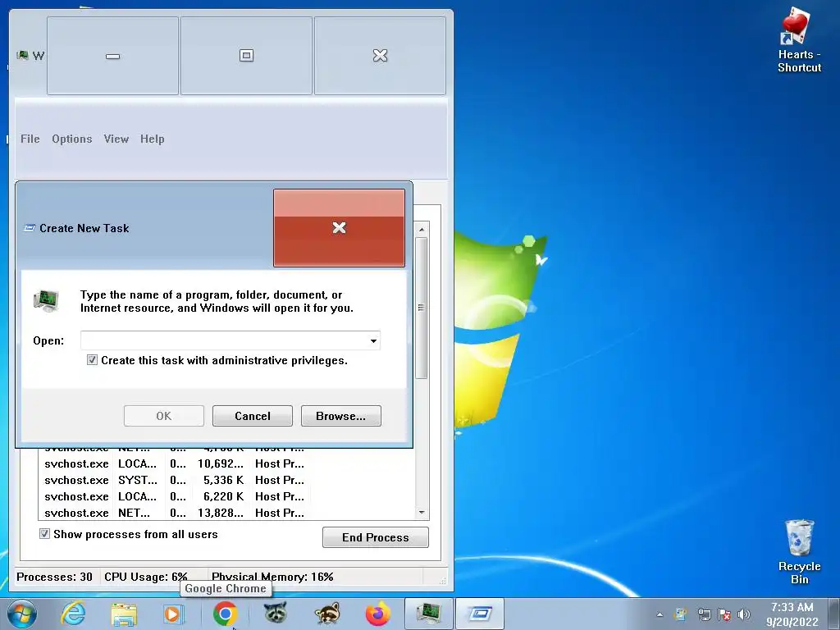Close the Create New Task dialog
This screenshot has height=630, width=840.
click(339, 228)
